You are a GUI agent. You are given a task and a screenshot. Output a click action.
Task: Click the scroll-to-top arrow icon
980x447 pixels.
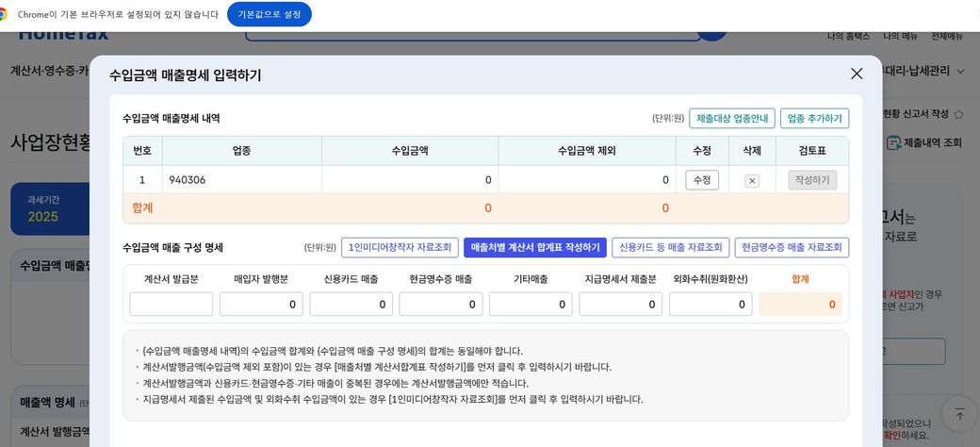[959, 414]
